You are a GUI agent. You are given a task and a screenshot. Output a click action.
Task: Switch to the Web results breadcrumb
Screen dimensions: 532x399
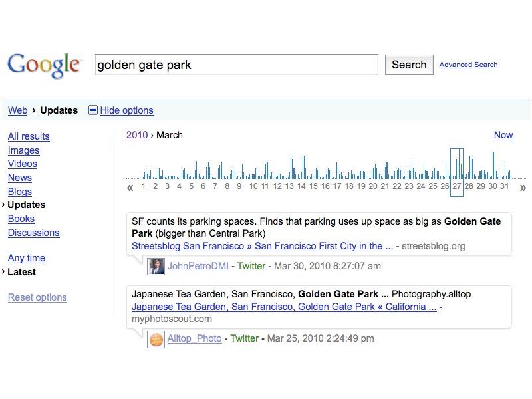pos(17,110)
